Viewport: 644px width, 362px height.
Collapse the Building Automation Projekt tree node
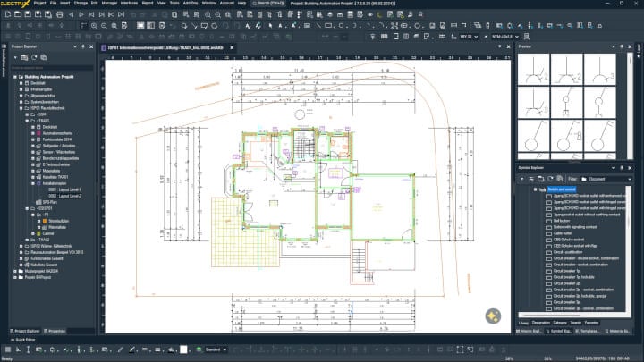point(17,77)
